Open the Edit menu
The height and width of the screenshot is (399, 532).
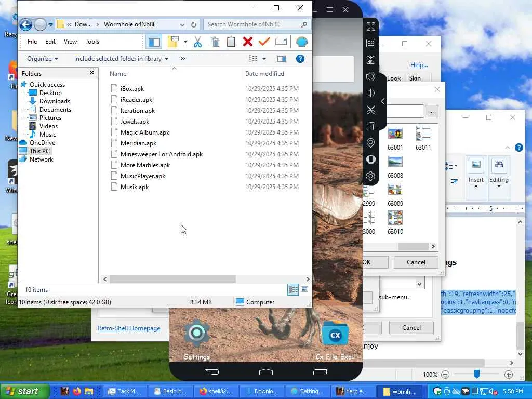tap(50, 42)
